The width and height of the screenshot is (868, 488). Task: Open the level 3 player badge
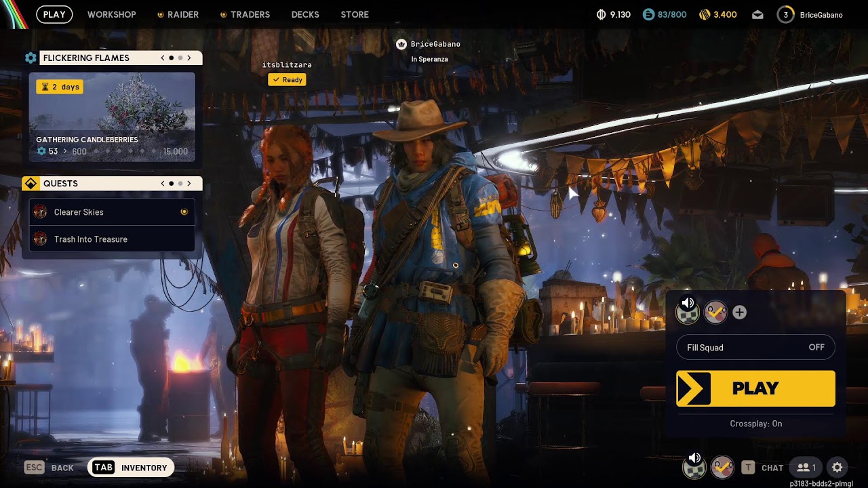pos(785,14)
